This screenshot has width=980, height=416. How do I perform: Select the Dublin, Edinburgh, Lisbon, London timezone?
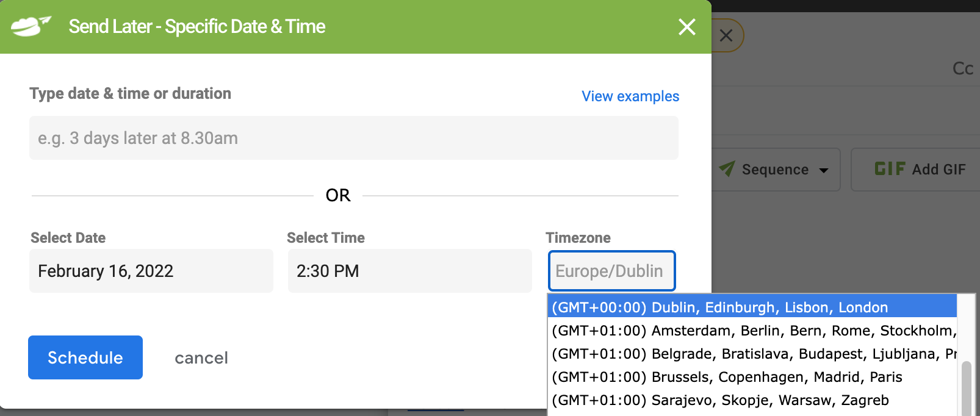[720, 307]
